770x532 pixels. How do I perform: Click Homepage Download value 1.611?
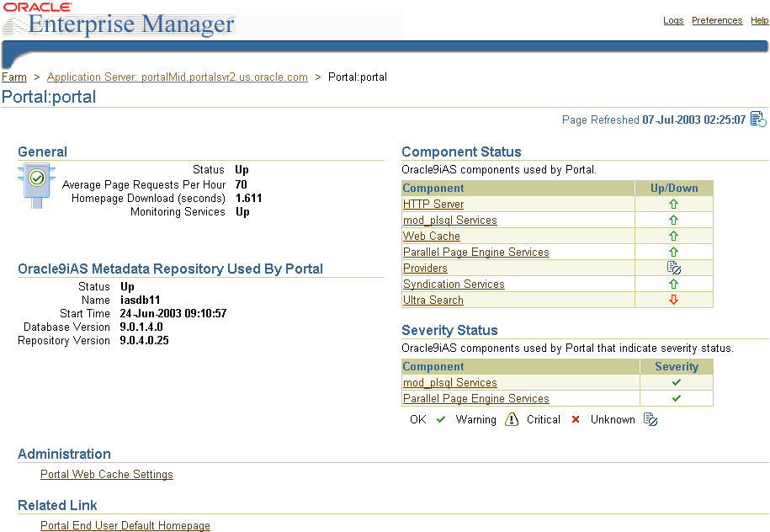click(x=248, y=198)
